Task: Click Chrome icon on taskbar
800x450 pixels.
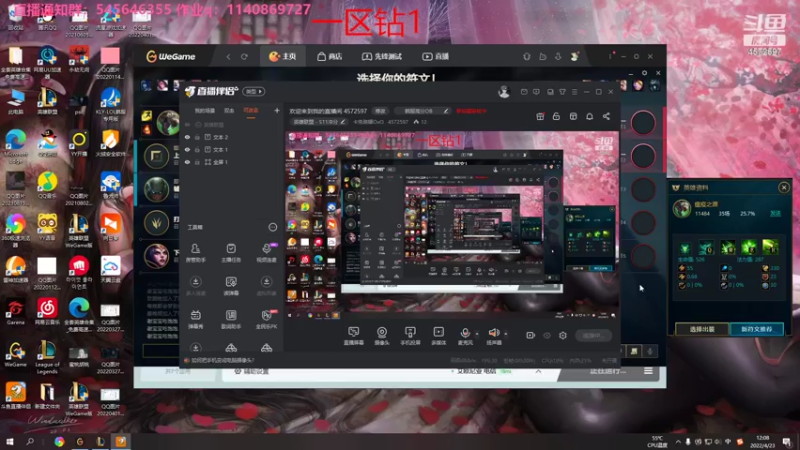Action: point(59,442)
